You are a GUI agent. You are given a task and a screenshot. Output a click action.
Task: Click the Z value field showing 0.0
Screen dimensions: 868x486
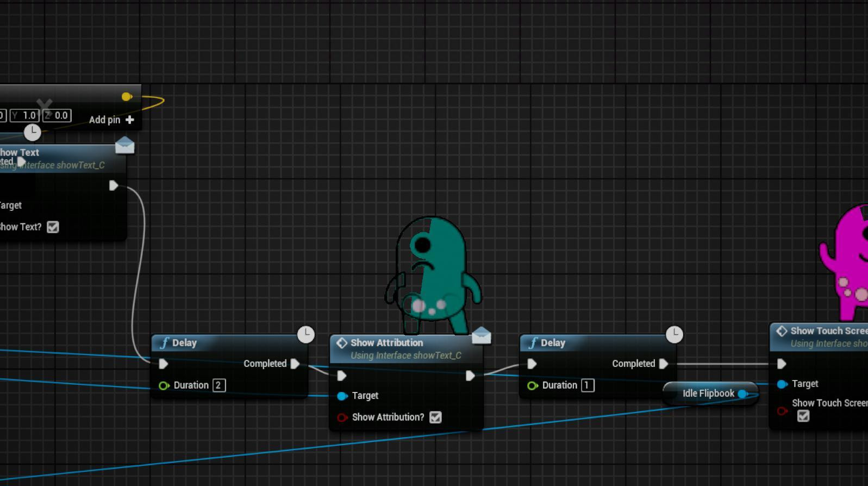click(57, 115)
